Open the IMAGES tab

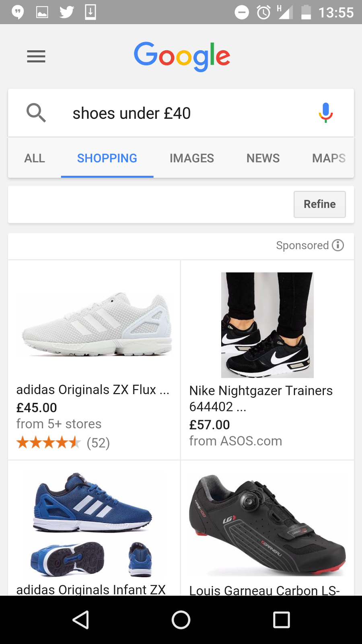(x=191, y=158)
